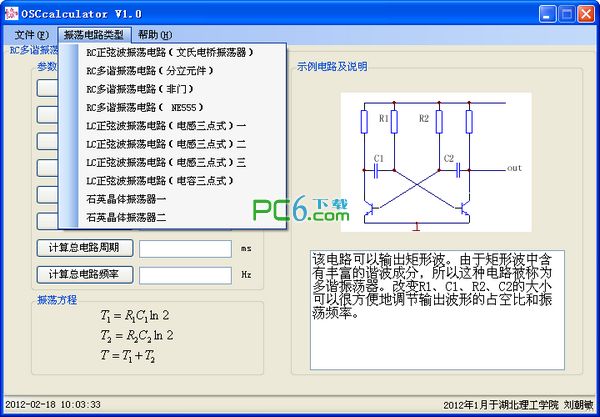
Task: Pick RC多谐振荡电路（NE555）
Action: [144, 107]
